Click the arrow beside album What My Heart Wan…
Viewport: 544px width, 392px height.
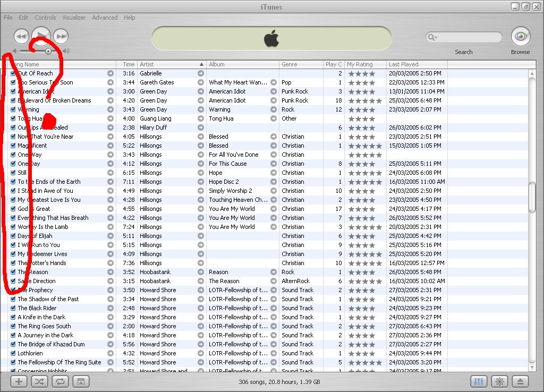click(x=274, y=82)
